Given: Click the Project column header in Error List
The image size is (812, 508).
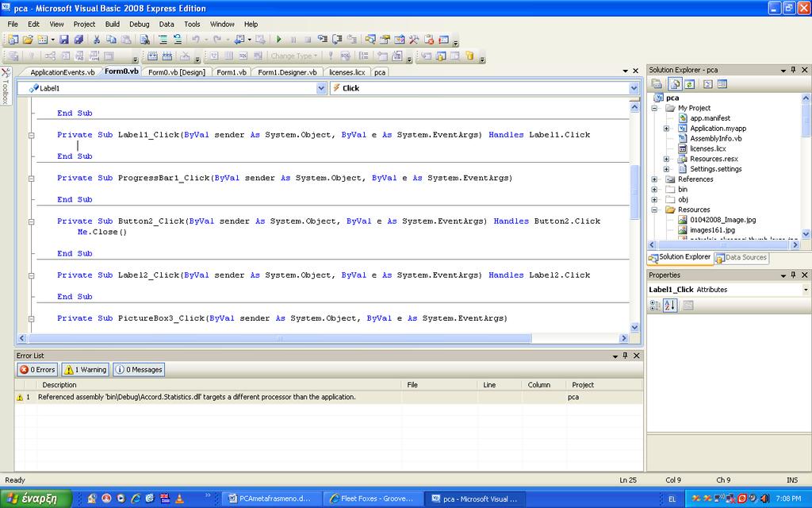Looking at the screenshot, I should coord(583,385).
